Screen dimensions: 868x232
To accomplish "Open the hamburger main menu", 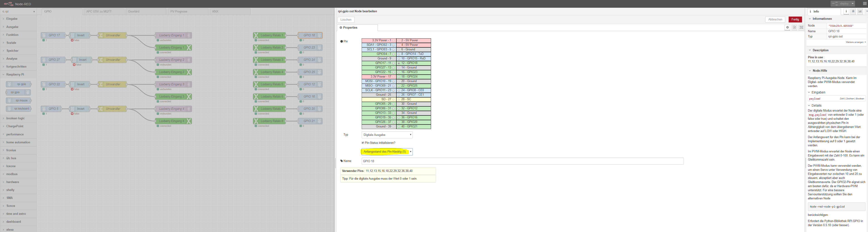I will coord(864,4).
